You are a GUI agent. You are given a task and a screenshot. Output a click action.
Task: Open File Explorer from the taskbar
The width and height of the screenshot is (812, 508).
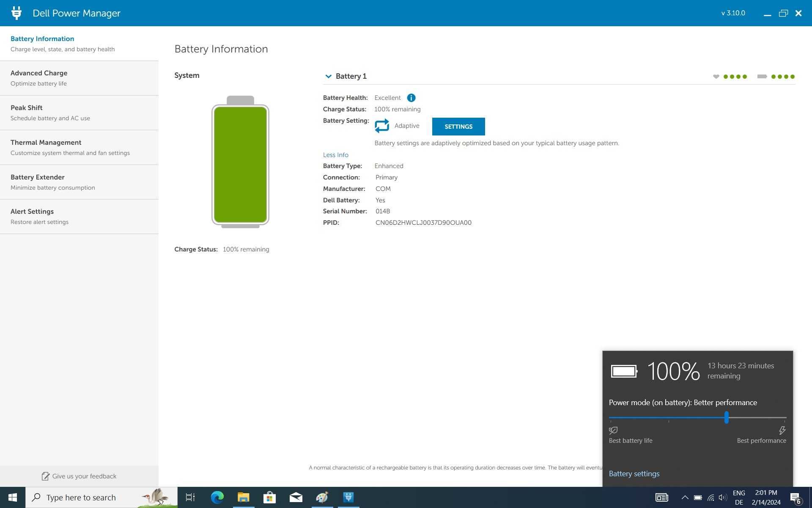click(244, 497)
